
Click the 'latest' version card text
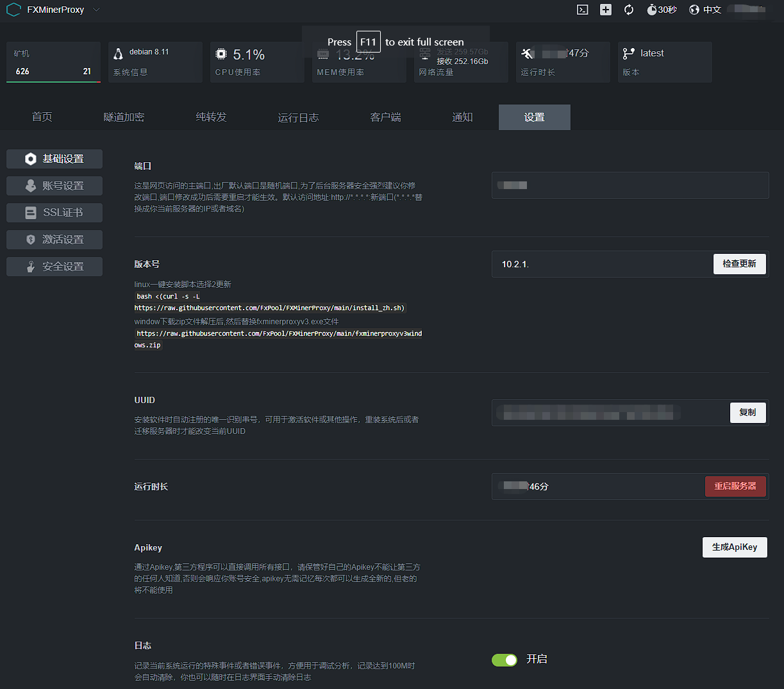(652, 53)
